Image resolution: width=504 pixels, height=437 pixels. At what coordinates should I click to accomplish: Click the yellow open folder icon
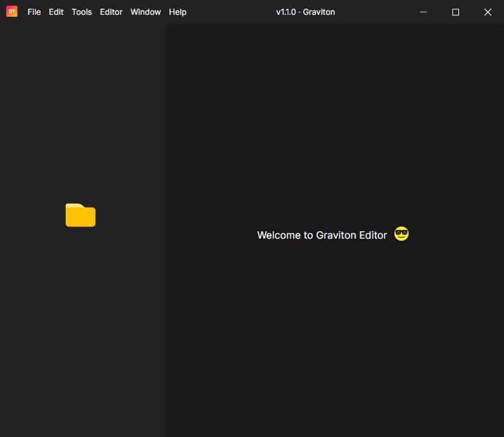coord(81,214)
